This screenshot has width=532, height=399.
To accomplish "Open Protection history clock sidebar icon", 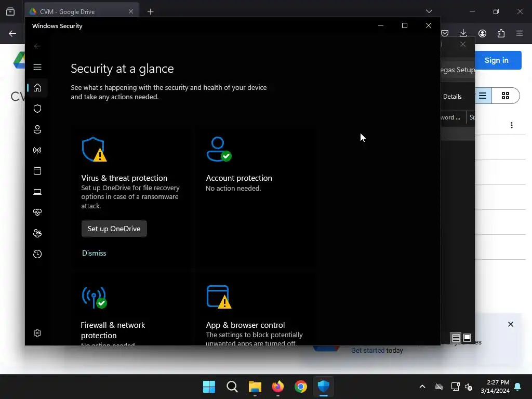I will click(37, 254).
